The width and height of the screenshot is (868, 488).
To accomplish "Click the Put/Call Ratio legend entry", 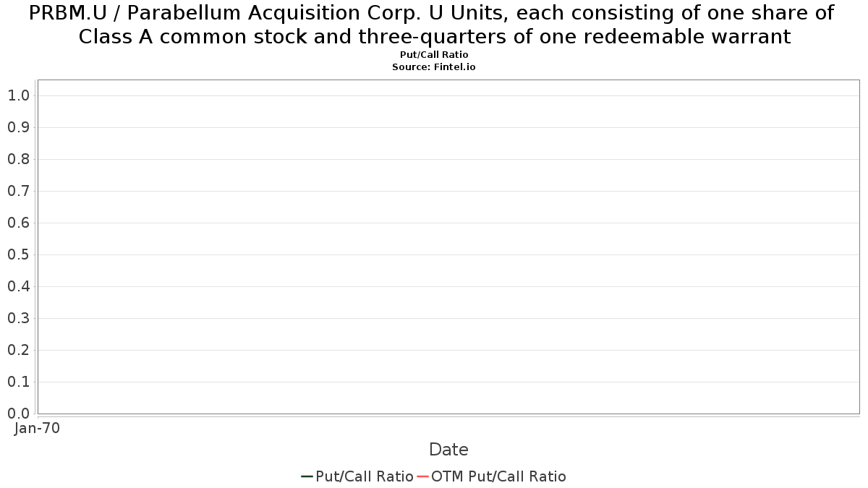I will point(357,476).
